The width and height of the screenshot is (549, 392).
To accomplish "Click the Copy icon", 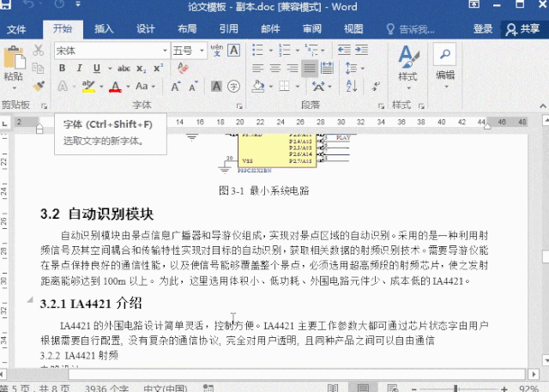I will pyautogui.click(x=38, y=68).
